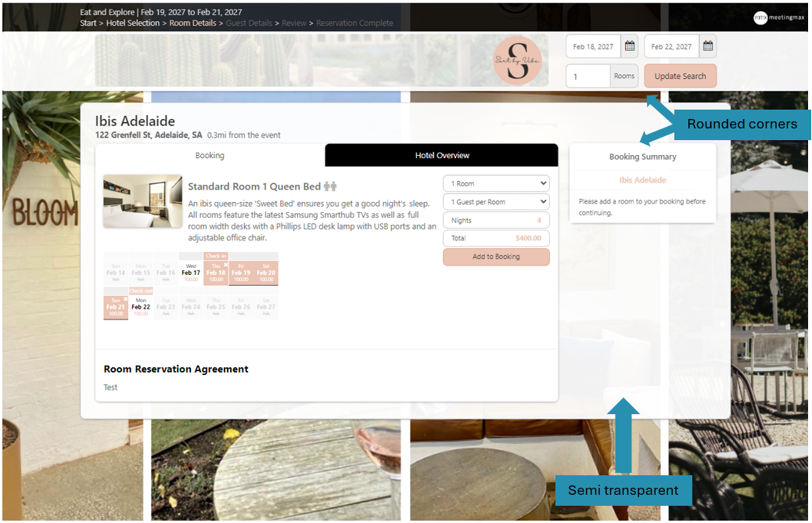This screenshot has height=523, width=812.
Task: Click the Ibis Adelaide hotel heading
Action: [135, 121]
